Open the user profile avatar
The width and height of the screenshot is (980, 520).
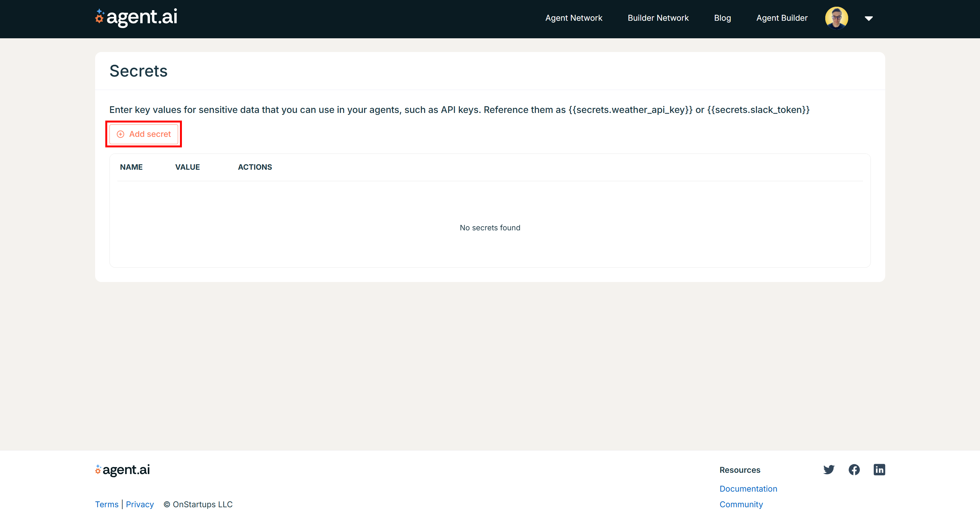coord(836,18)
